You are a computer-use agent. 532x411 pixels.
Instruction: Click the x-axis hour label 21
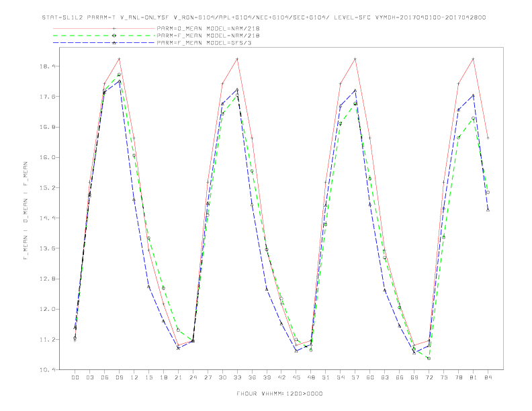178,377
